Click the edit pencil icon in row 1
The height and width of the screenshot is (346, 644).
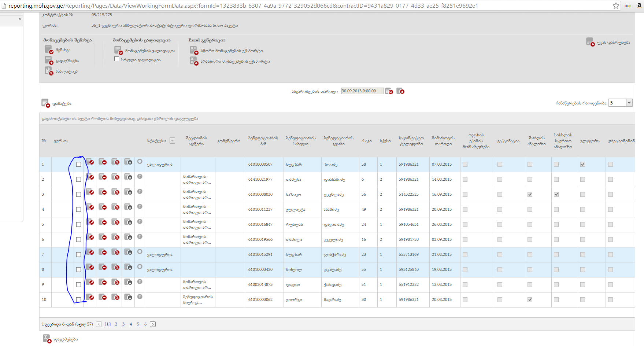(90, 162)
